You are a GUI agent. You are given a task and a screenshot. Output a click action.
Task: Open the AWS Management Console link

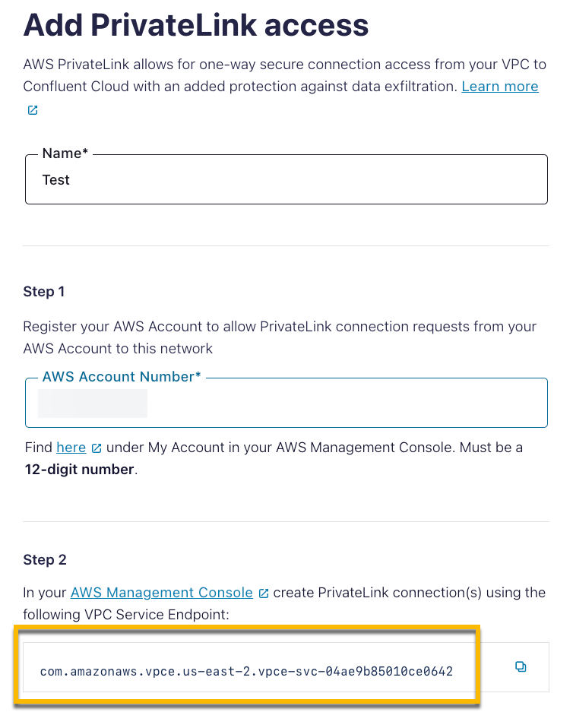click(162, 593)
